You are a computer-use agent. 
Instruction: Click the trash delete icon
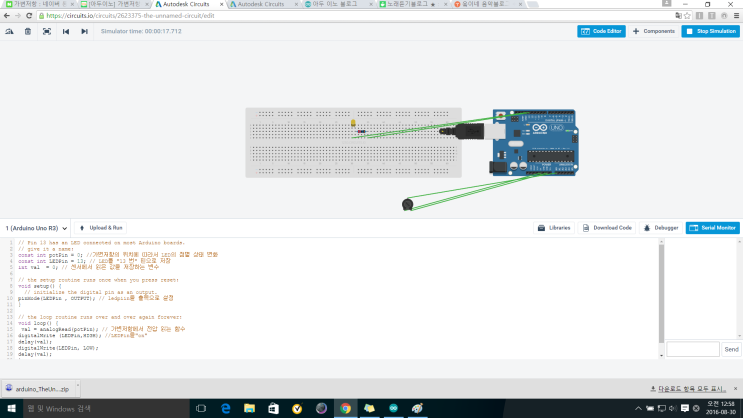(28, 31)
